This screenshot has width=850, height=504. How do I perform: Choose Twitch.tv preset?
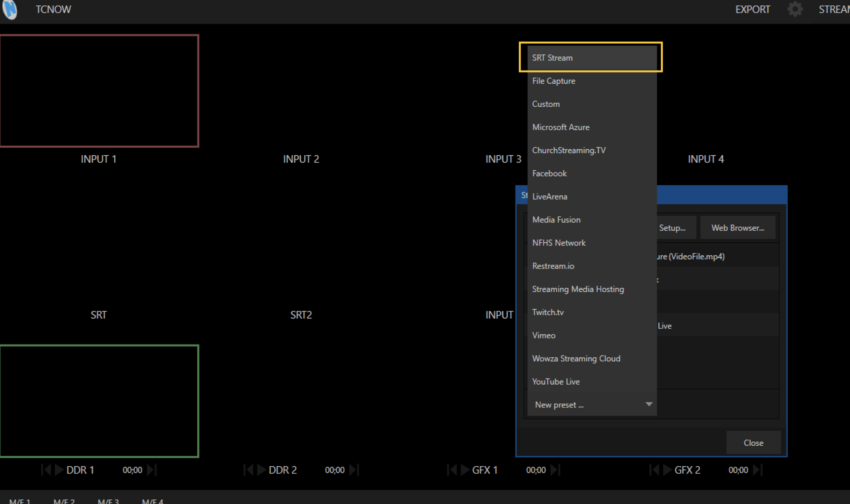(x=592, y=312)
